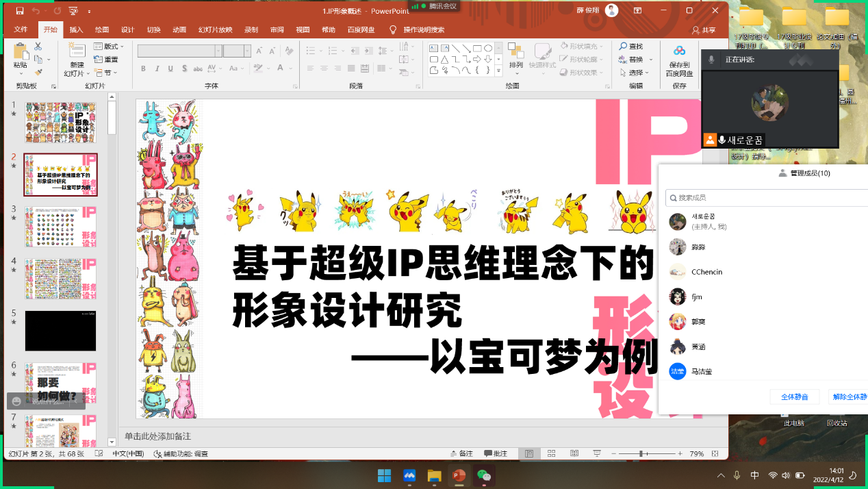868x489 pixels.
Task: Click the 共享 share button
Action: click(704, 30)
